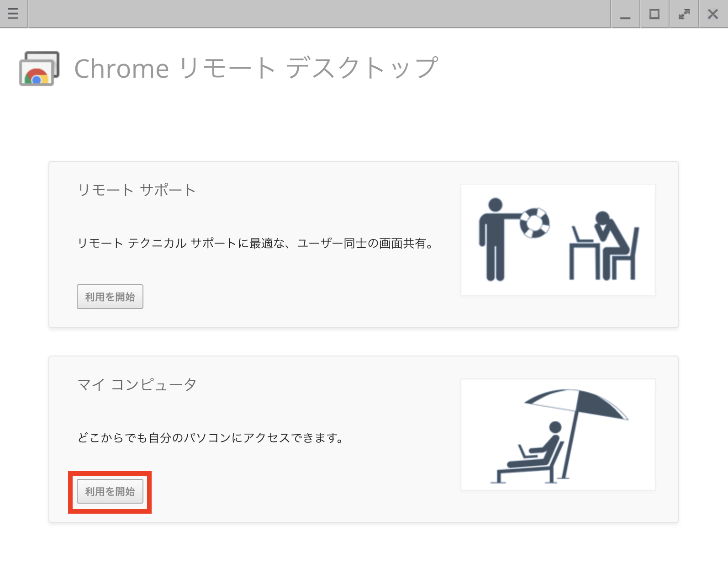Click the text 'リモート テクニカル サポートに最適な、ユーザー同士の画面共有。'
This screenshot has height=574, width=728.
pyautogui.click(x=256, y=243)
